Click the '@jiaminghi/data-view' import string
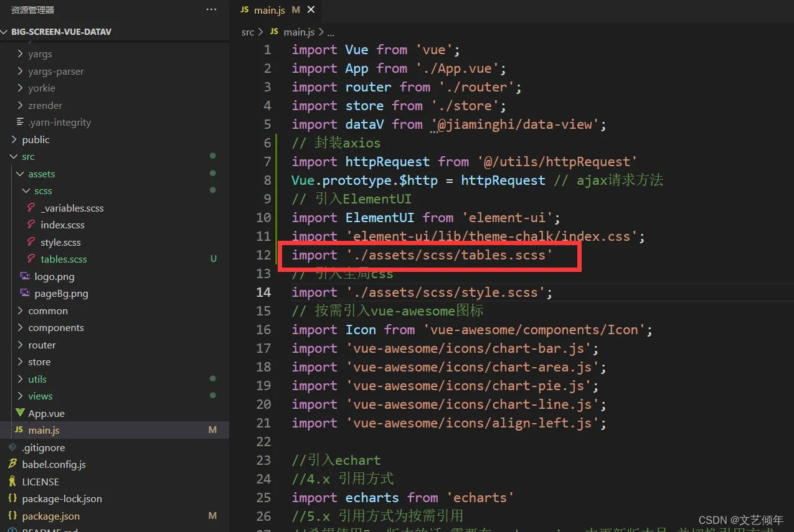Viewport: 794px width, 532px height. click(515, 124)
